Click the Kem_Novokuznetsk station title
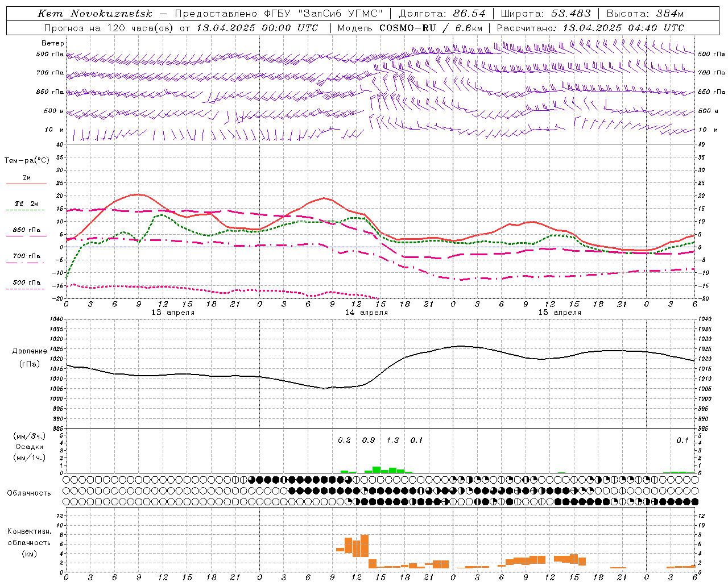 95,14
